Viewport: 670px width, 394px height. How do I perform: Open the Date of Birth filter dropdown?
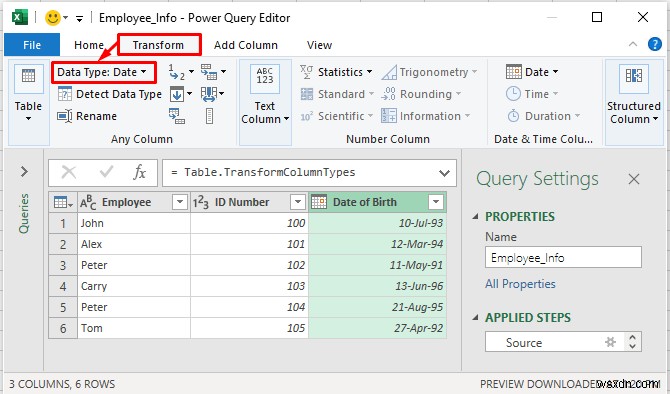(x=436, y=202)
